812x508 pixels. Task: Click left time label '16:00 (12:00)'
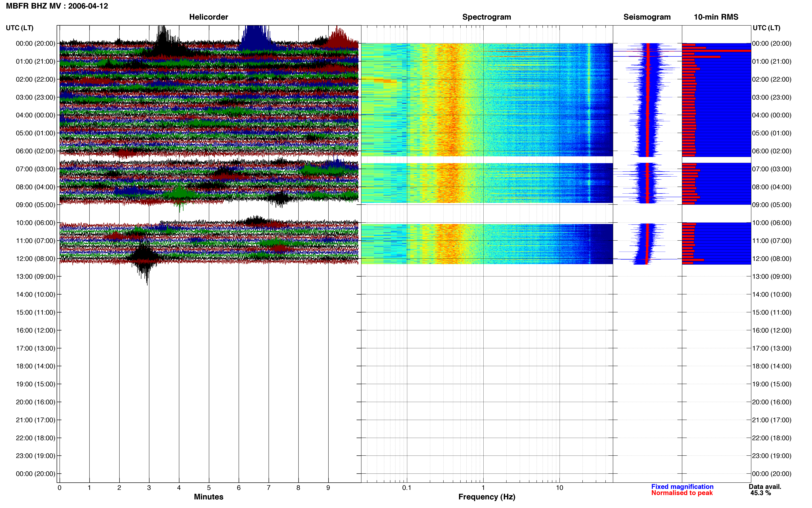[35, 330]
